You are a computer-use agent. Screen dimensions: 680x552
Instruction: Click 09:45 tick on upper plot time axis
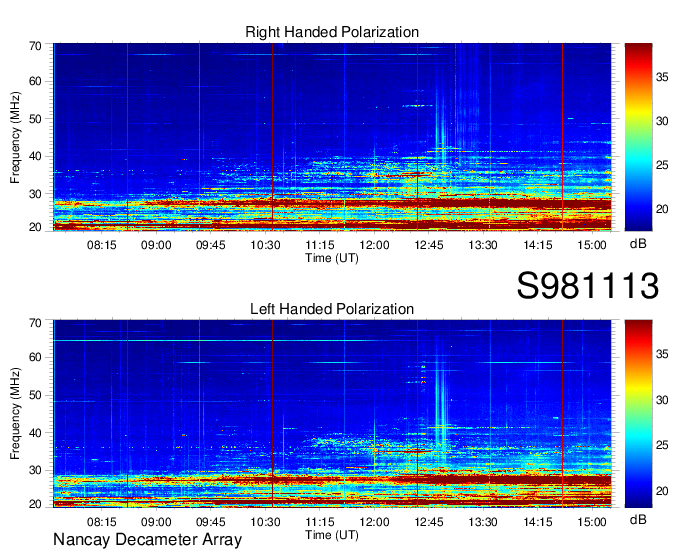coord(211,245)
